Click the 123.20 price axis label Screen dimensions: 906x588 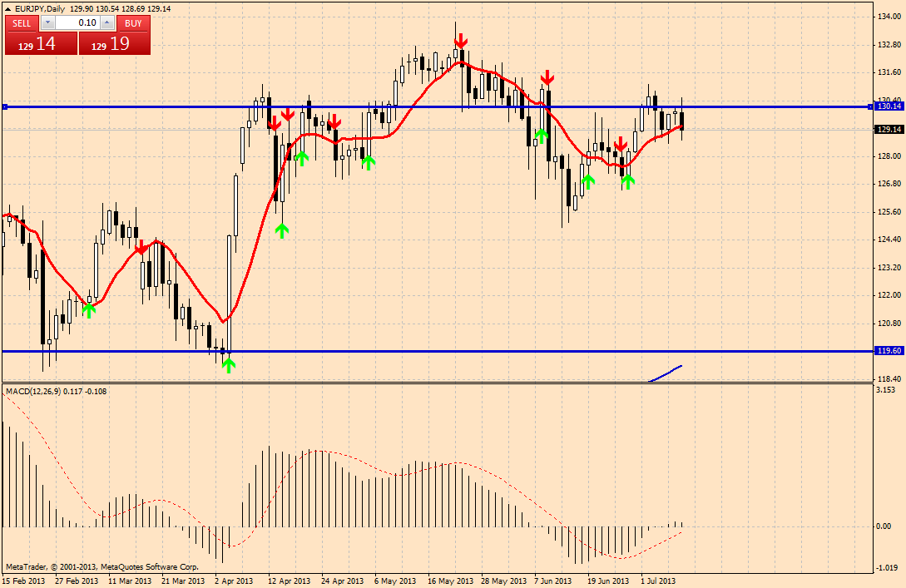click(889, 268)
